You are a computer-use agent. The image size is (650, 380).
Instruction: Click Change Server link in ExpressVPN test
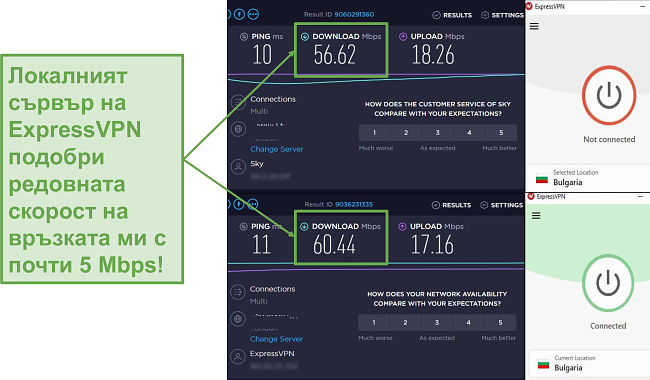276,339
